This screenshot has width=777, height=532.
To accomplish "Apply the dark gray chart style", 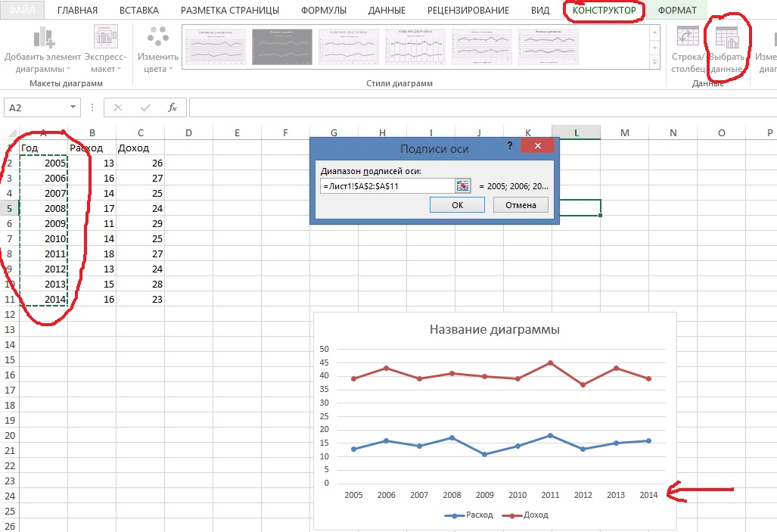I will (282, 47).
